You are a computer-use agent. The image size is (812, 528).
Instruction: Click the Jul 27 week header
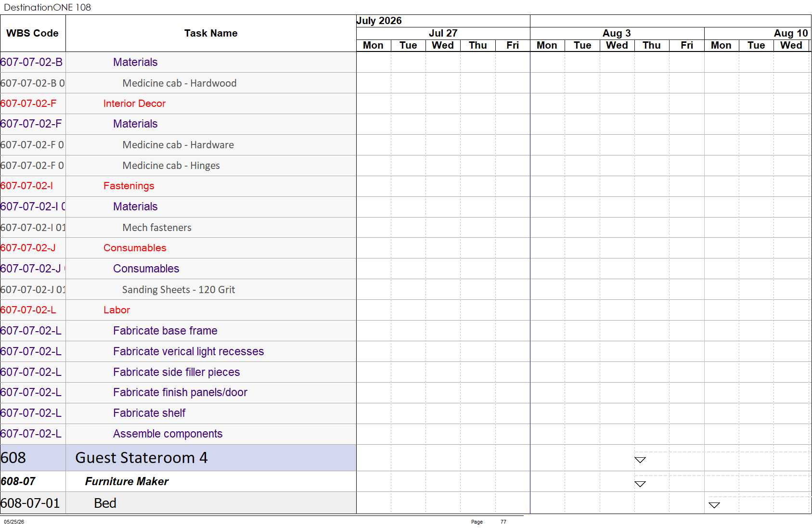point(443,33)
